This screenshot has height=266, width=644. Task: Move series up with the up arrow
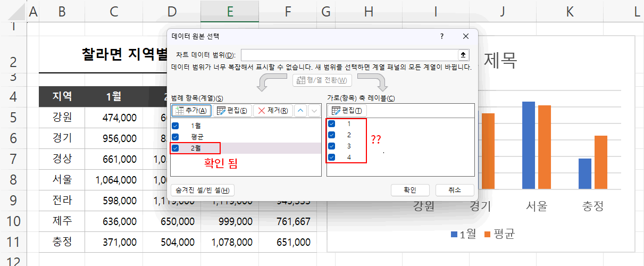300,110
